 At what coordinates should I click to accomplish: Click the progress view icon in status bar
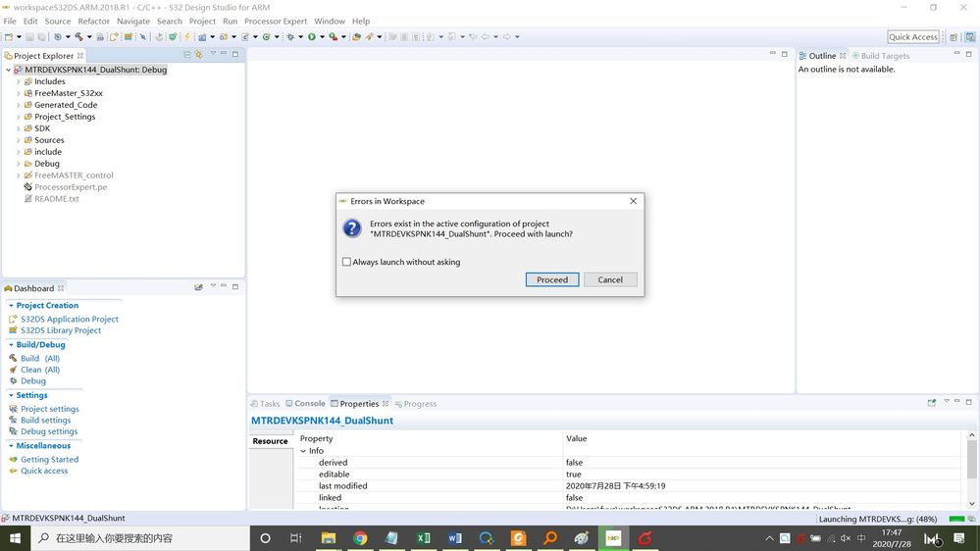click(972, 519)
